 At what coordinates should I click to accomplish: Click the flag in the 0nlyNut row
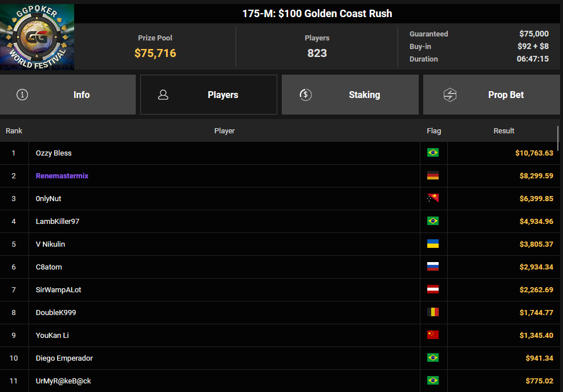[x=433, y=198]
